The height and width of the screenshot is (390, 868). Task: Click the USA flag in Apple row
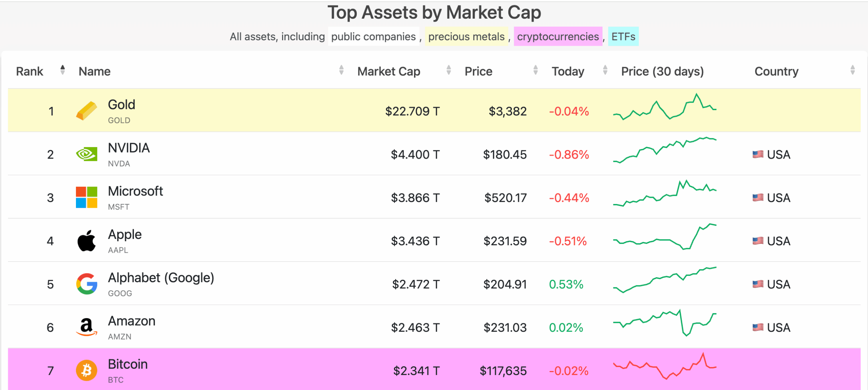[x=758, y=241]
